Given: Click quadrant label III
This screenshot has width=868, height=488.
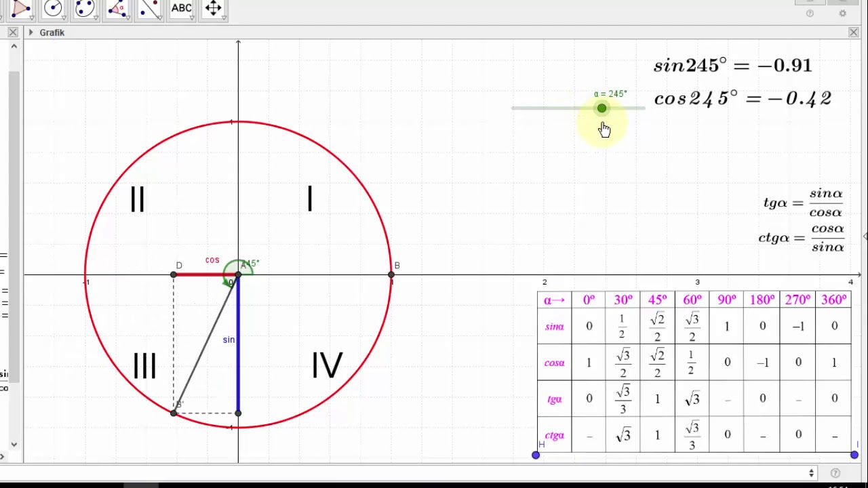Looking at the screenshot, I should [144, 366].
